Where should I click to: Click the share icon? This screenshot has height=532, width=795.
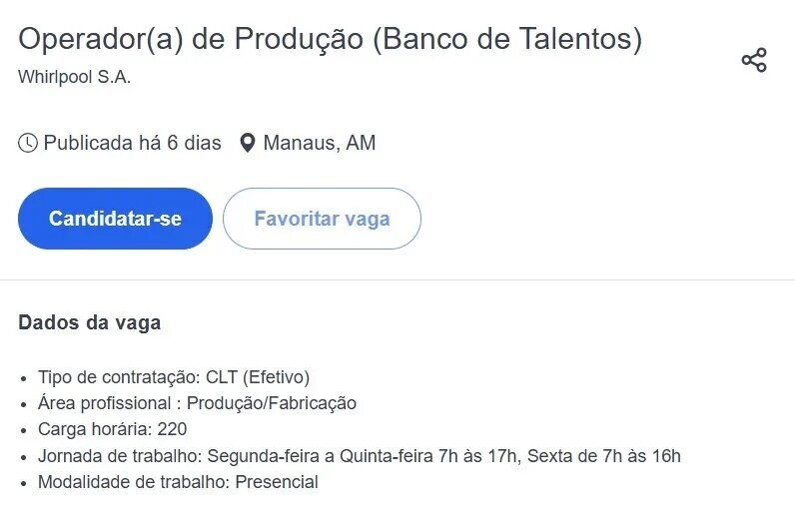click(x=754, y=60)
